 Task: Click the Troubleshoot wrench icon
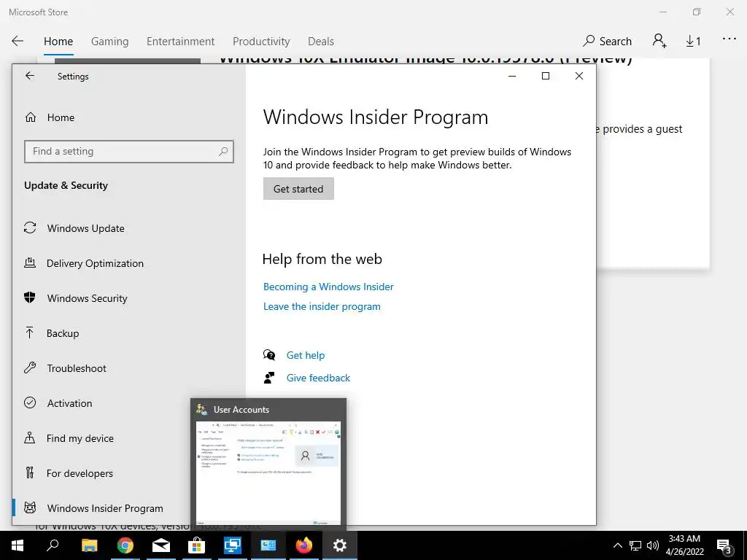coord(30,367)
